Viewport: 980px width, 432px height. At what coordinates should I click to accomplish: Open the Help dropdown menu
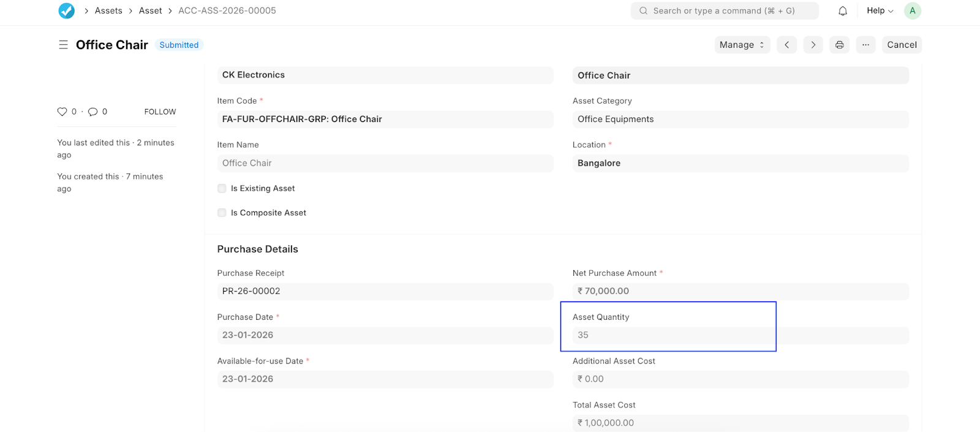click(x=880, y=10)
